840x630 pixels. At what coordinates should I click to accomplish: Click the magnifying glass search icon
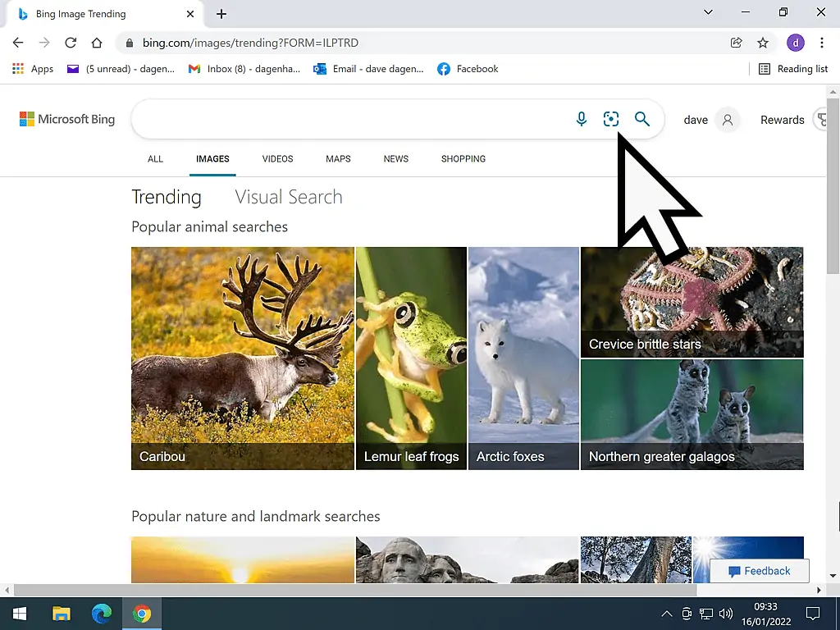(642, 119)
